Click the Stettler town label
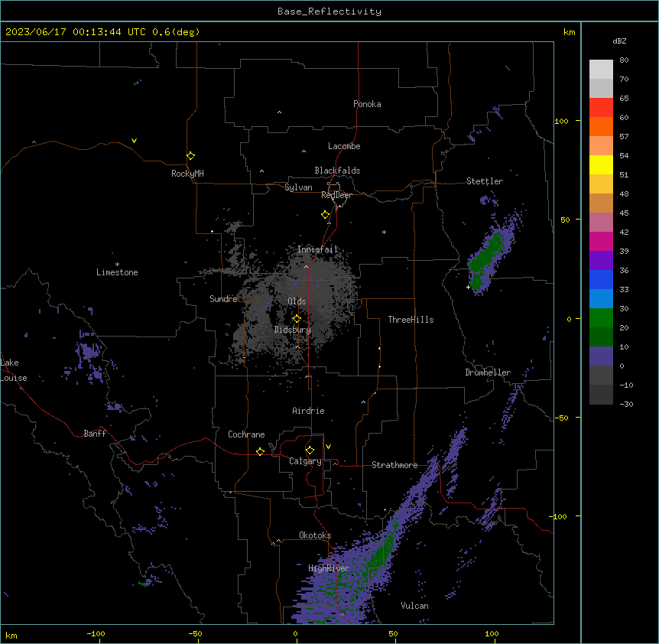Viewport: 659px width, 644px height. (x=485, y=181)
